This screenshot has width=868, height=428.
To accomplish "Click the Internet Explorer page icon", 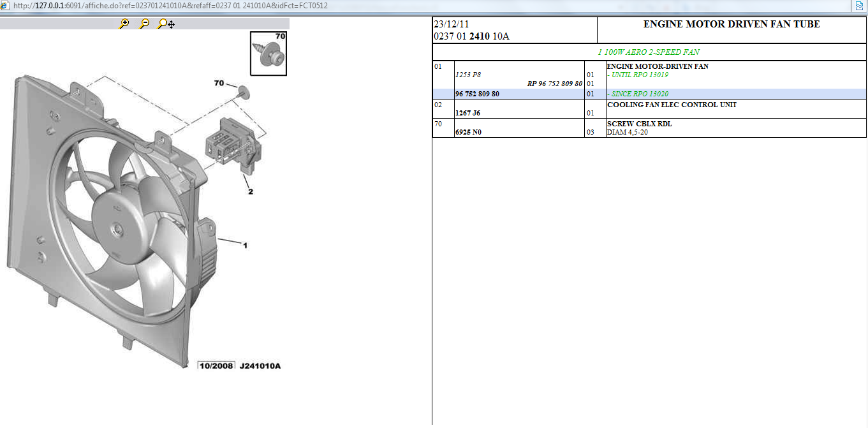I will 6,6.
